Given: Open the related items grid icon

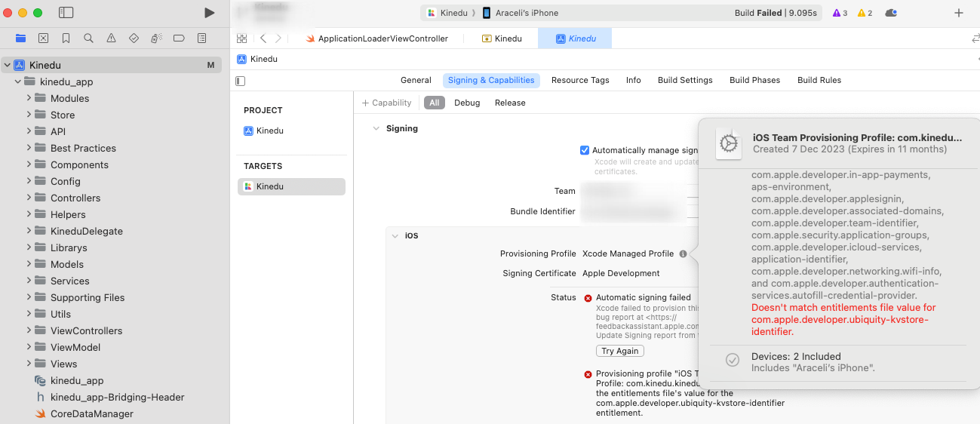Looking at the screenshot, I should tap(241, 38).
